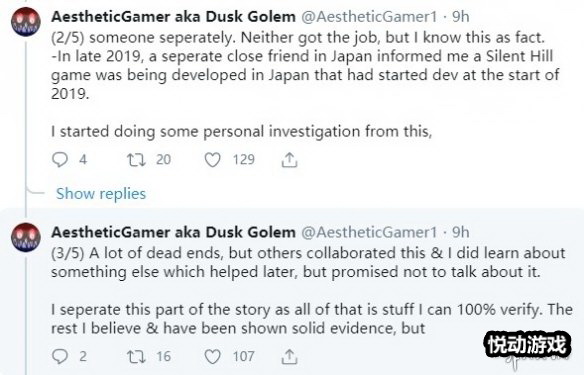Open the 9h timestamp of the (2/5) tweet
This screenshot has width=584, height=375.
click(461, 17)
